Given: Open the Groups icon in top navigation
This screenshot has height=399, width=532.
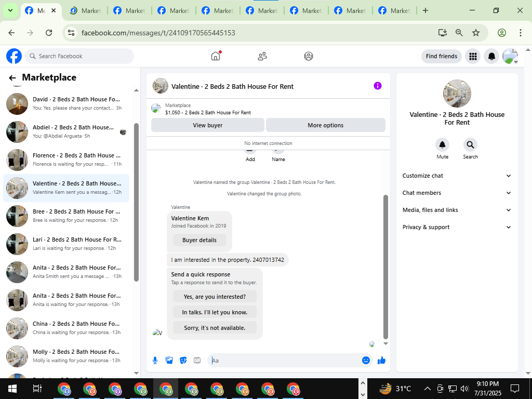Looking at the screenshot, I should coord(309,56).
